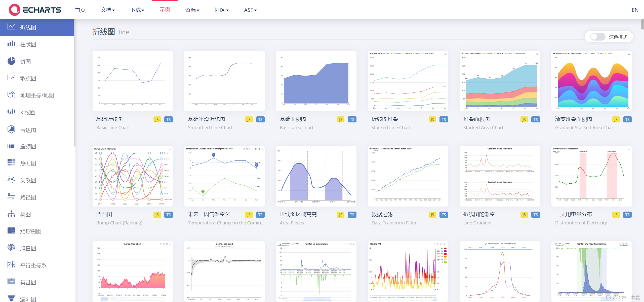The height and width of the screenshot is (302, 644).
Task: Open the heatmap 热力图 icon
Action: (x=11, y=163)
